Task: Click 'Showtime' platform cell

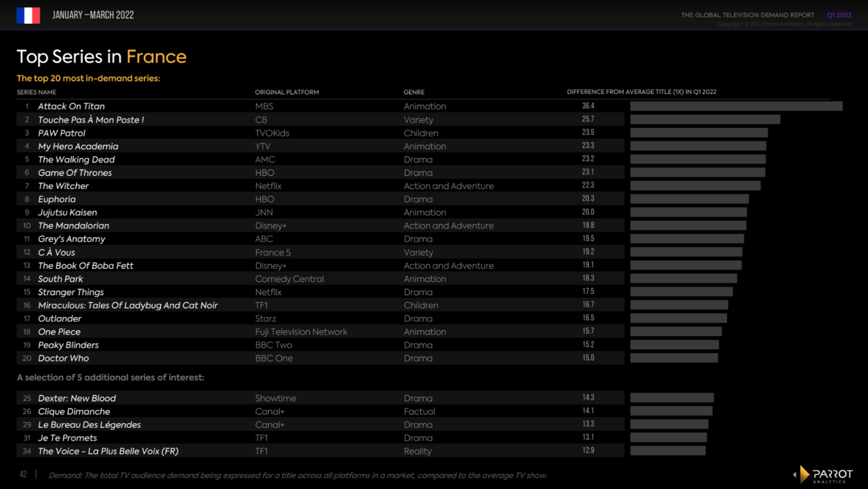Action: pos(276,398)
